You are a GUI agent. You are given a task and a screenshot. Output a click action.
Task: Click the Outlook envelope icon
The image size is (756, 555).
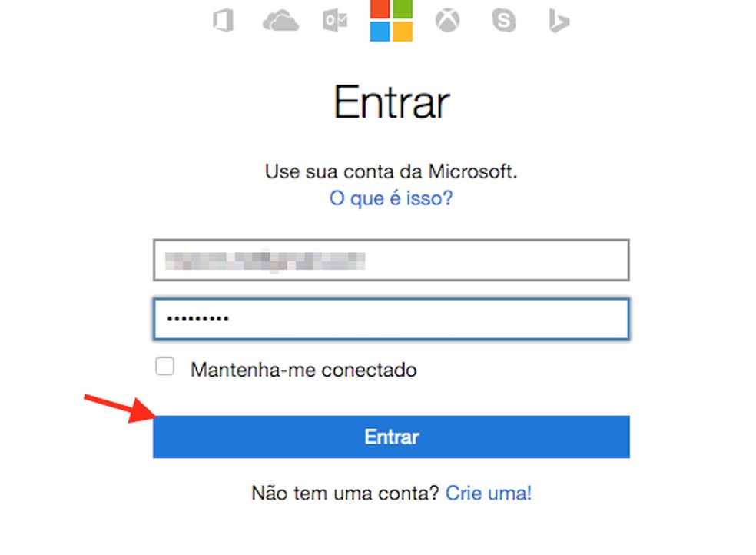tap(335, 22)
